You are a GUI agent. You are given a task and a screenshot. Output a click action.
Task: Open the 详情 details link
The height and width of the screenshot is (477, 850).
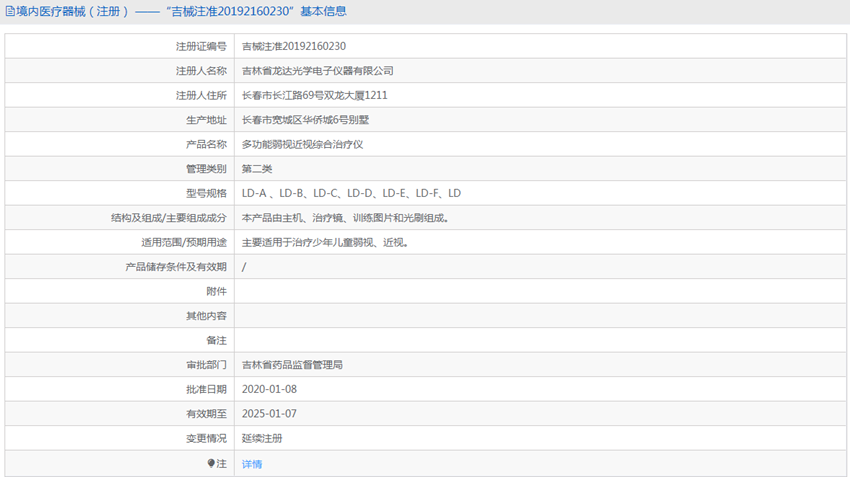point(252,464)
